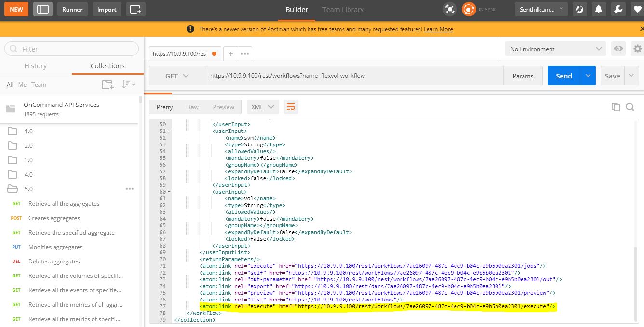Create a new collection via sidebar icon
Viewport: 644px width, 327px height.
coord(107,84)
